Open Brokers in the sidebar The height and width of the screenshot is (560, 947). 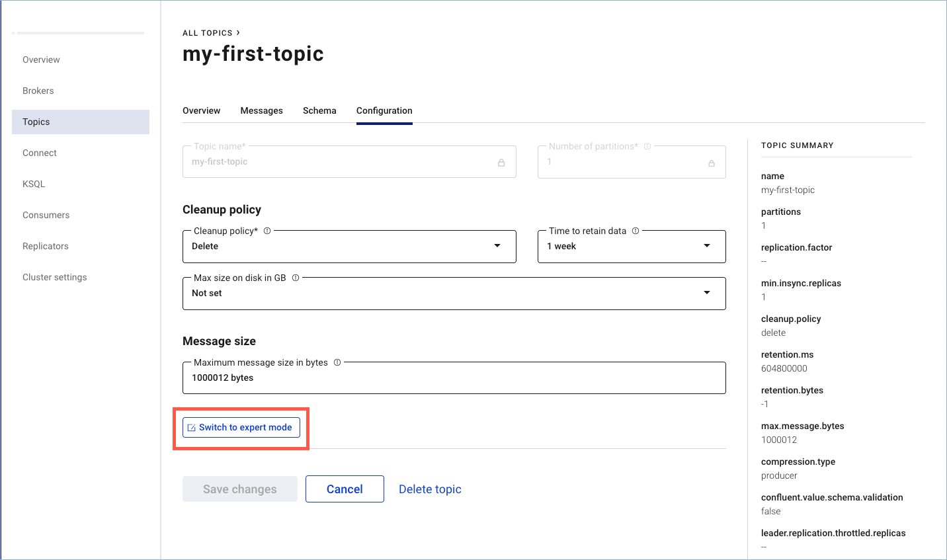38,91
